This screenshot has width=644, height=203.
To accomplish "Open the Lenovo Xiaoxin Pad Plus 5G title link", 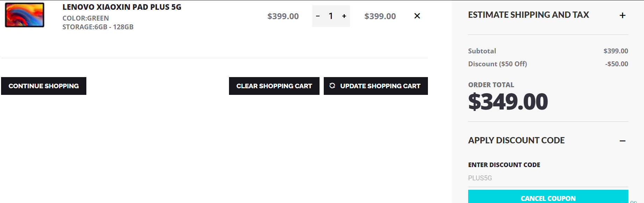I will pos(122,7).
